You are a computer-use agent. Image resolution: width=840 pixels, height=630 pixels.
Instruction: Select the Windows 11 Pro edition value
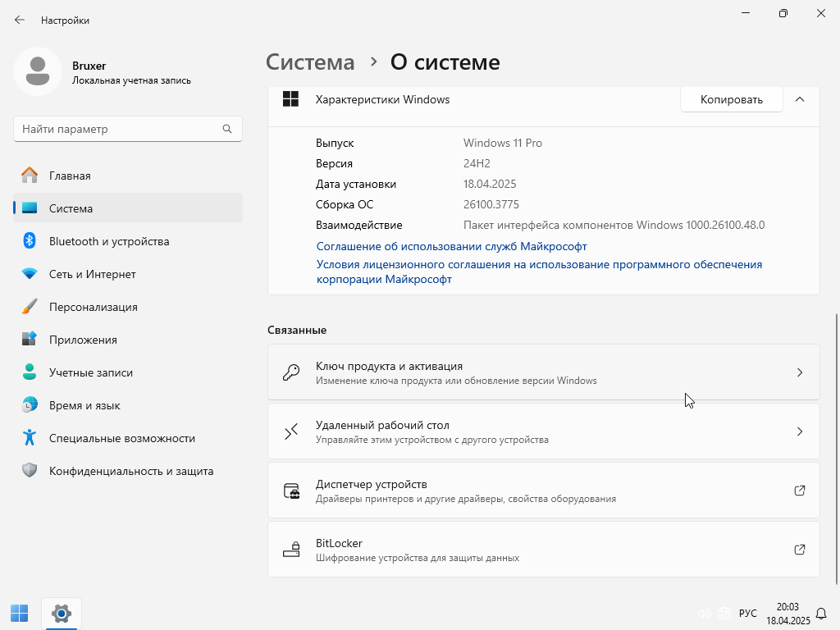(503, 143)
